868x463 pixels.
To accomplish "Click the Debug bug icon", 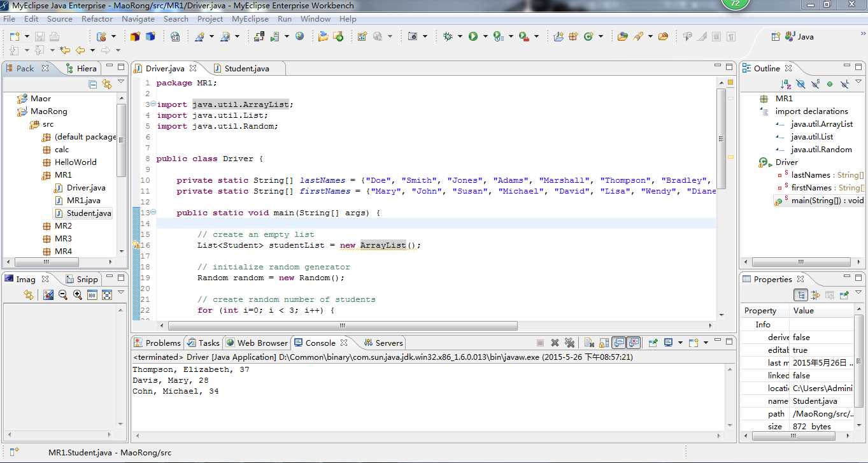I will point(448,36).
